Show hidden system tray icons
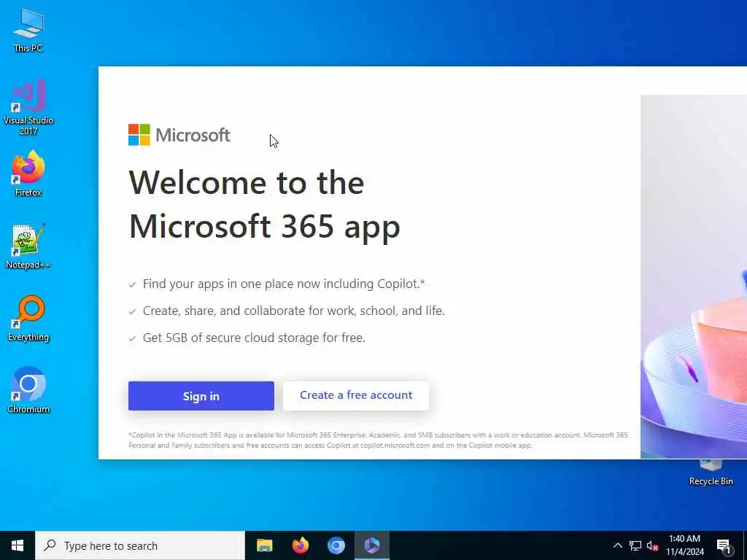This screenshot has width=747, height=560. point(617,545)
